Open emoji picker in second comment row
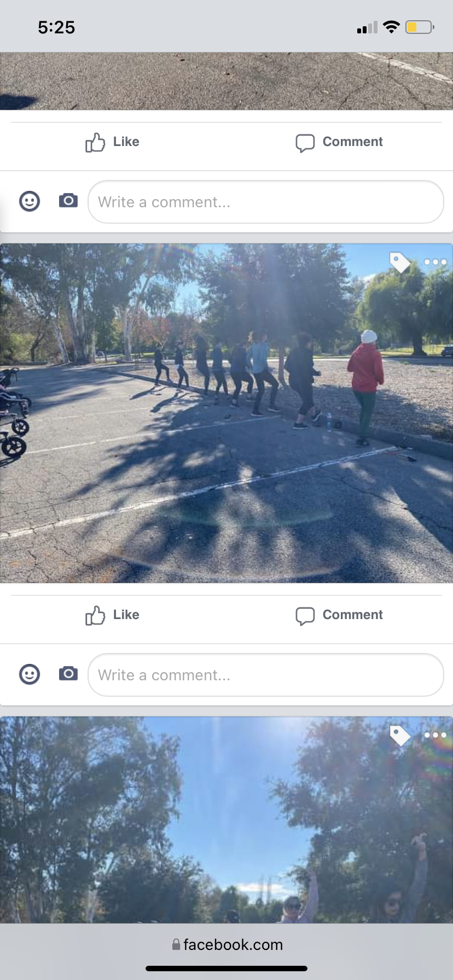The height and width of the screenshot is (980, 453). (30, 674)
